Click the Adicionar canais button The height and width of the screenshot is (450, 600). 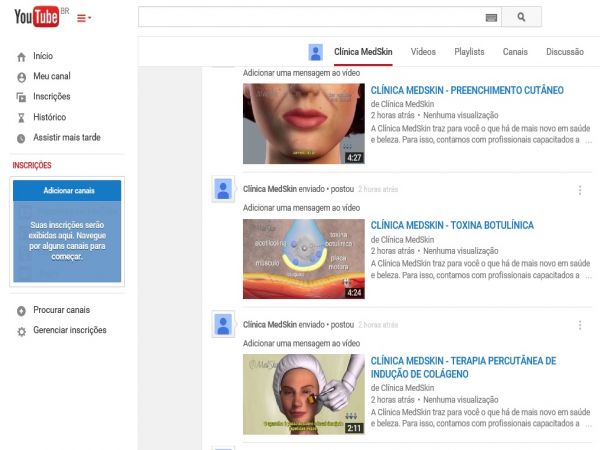(x=67, y=190)
